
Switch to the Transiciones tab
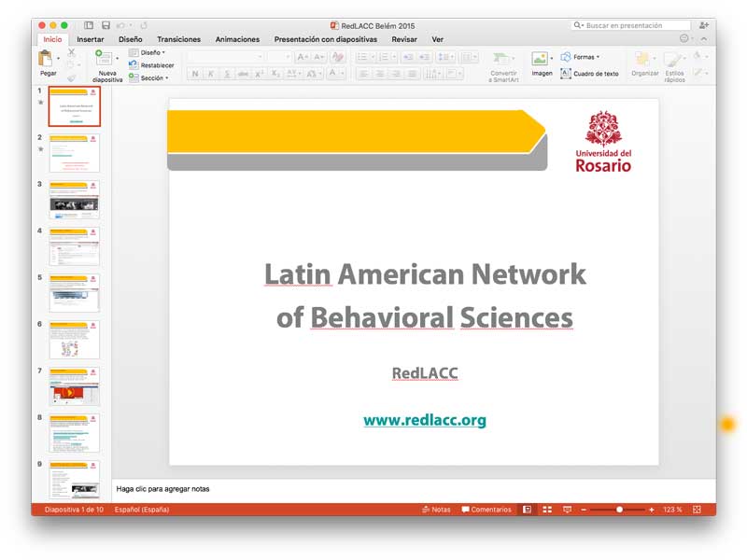[178, 39]
